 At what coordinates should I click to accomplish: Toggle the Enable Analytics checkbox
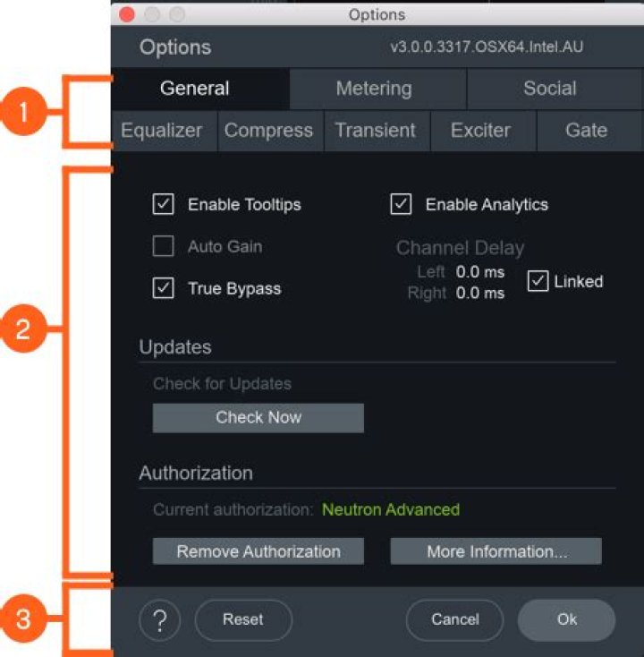pos(401,205)
